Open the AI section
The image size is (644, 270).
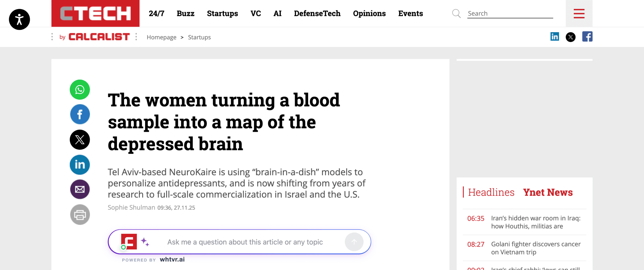277,13
